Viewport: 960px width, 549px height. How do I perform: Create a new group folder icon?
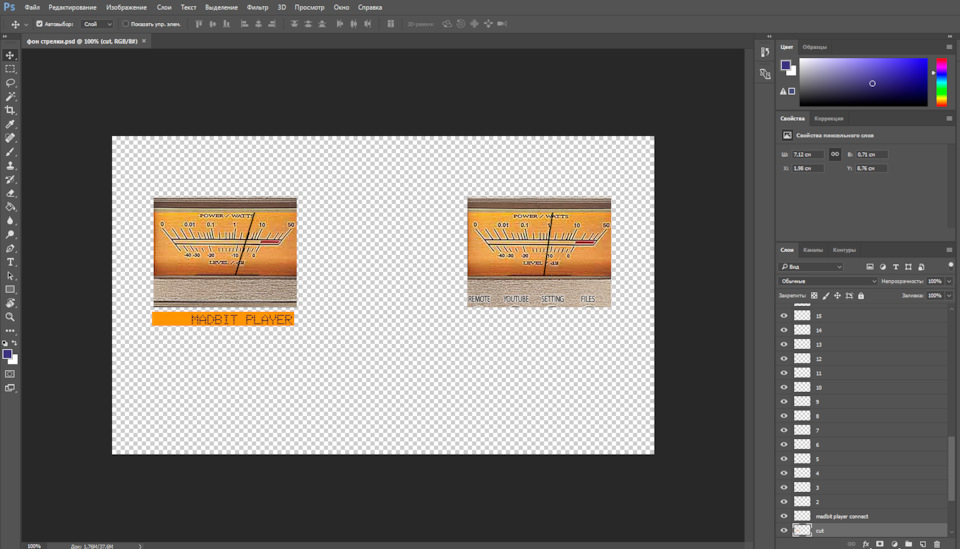pyautogui.click(x=909, y=544)
